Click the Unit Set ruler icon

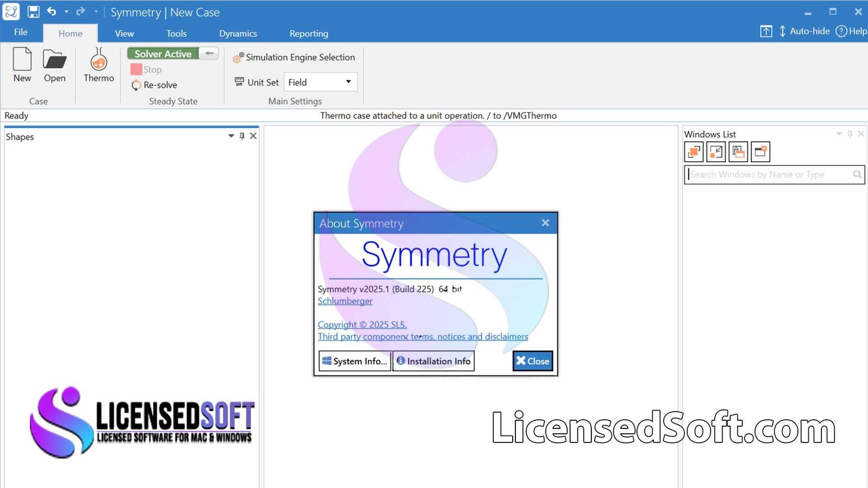[x=239, y=82]
